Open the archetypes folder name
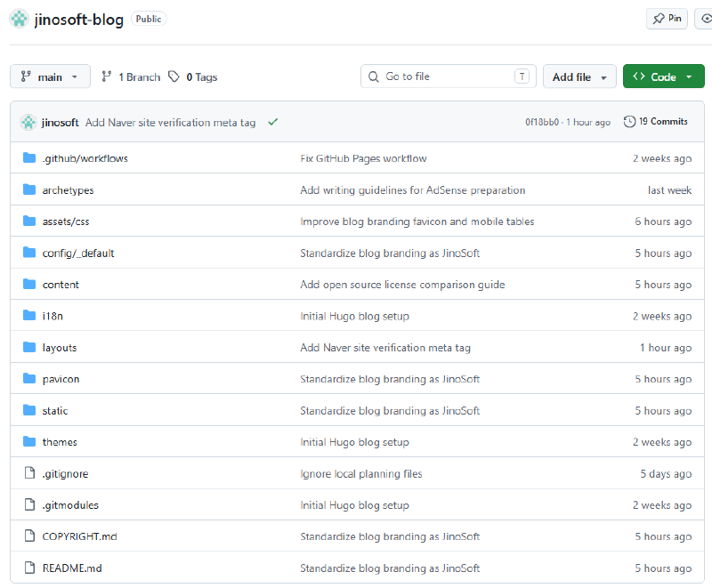This screenshot has width=712, height=588. tap(68, 190)
